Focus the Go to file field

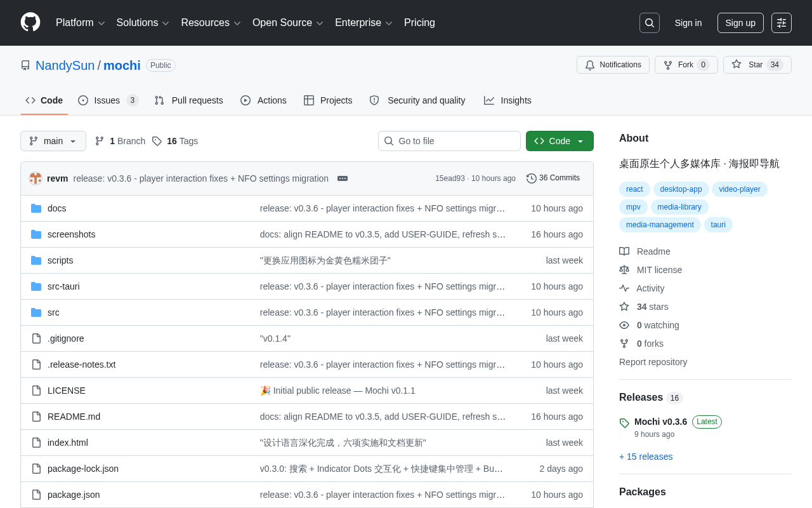pyautogui.click(x=449, y=141)
